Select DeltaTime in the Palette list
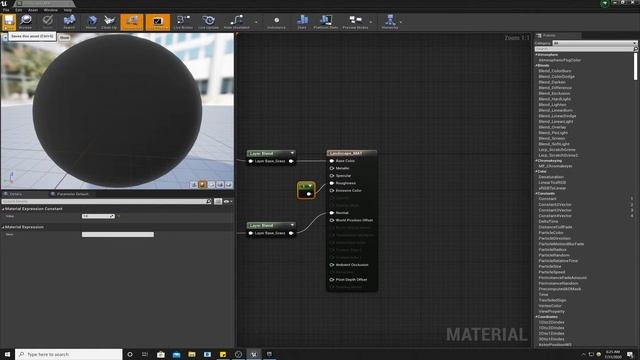The image size is (640, 360). pyautogui.click(x=548, y=221)
